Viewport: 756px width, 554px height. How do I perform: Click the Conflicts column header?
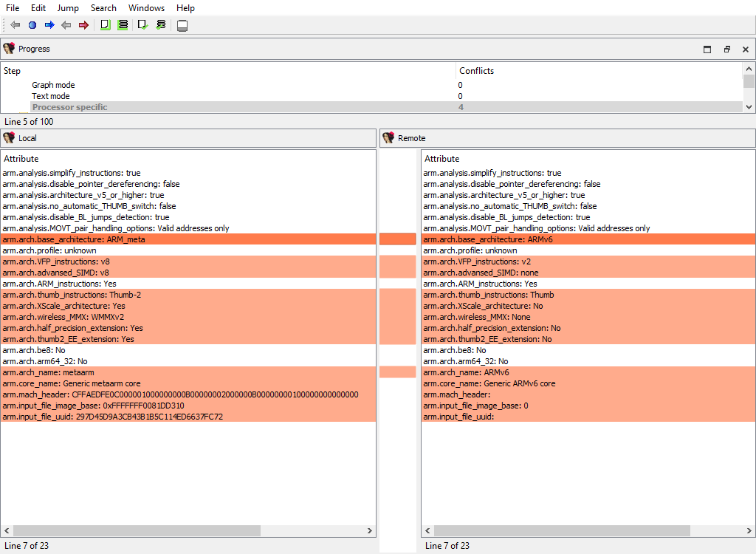click(x=476, y=71)
